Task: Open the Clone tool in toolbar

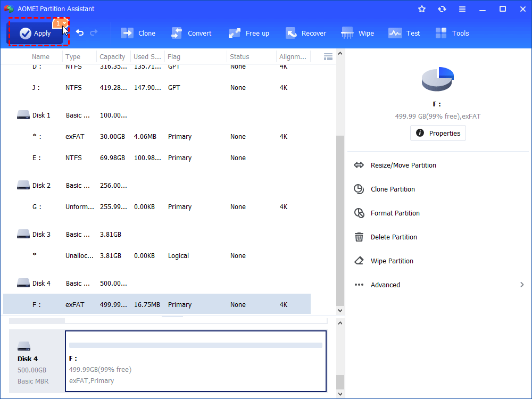Action: click(x=138, y=33)
